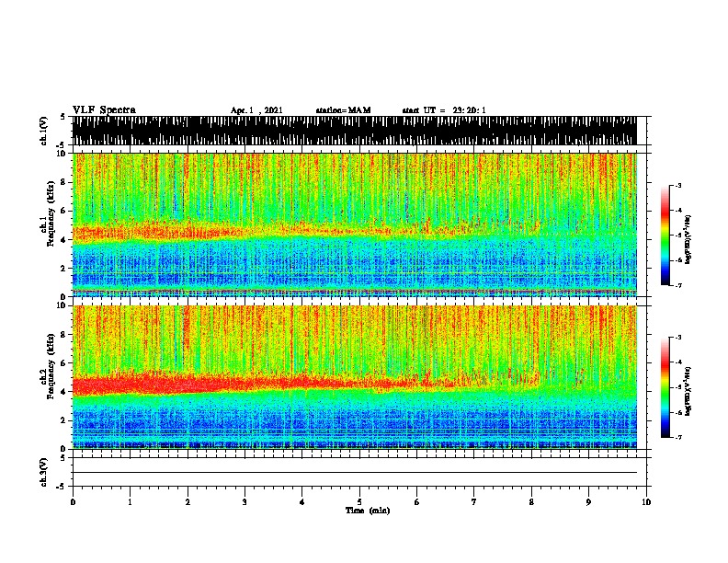This screenshot has width=728, height=563.
Task: Click the "ch.3(V)" axis label
Action: (x=44, y=472)
